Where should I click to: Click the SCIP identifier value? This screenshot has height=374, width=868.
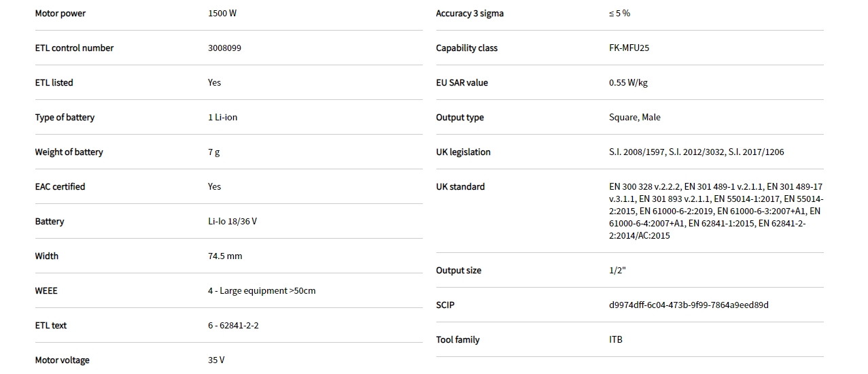(x=689, y=305)
